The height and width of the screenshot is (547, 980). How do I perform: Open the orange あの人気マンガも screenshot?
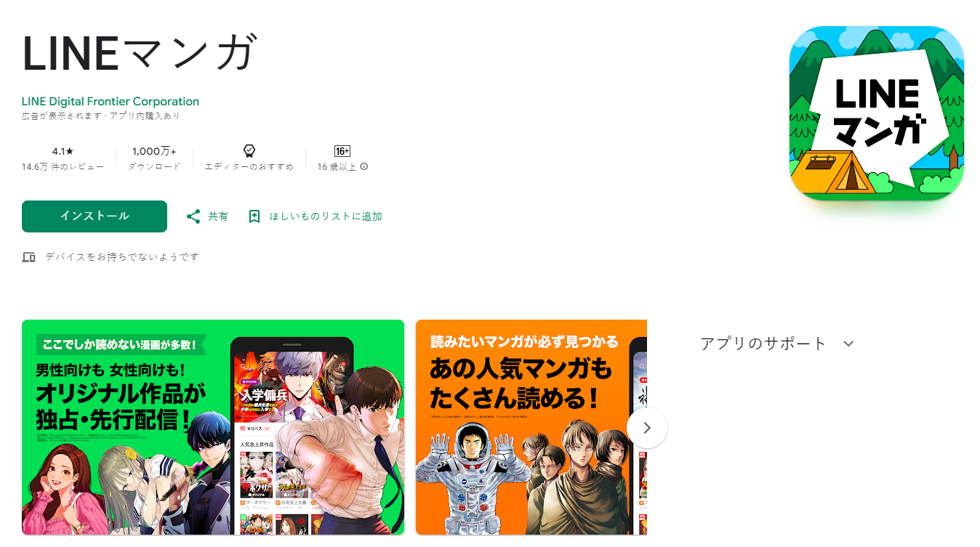point(531,427)
